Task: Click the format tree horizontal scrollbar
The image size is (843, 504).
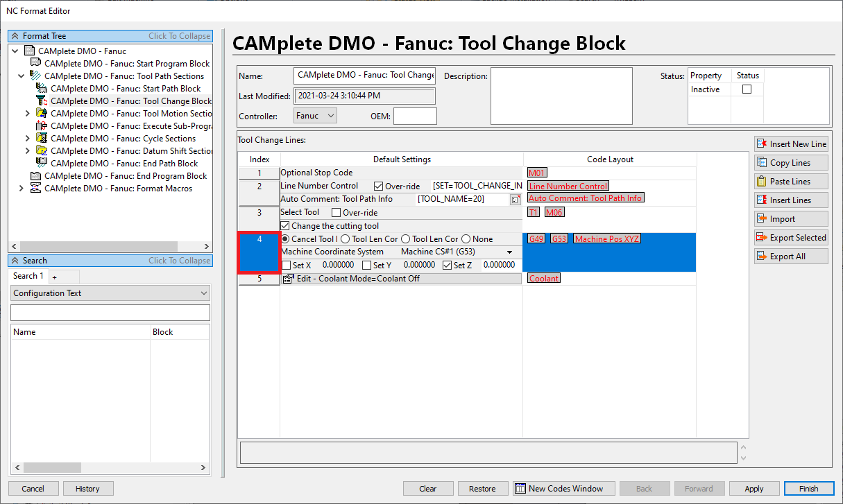Action: coord(110,246)
